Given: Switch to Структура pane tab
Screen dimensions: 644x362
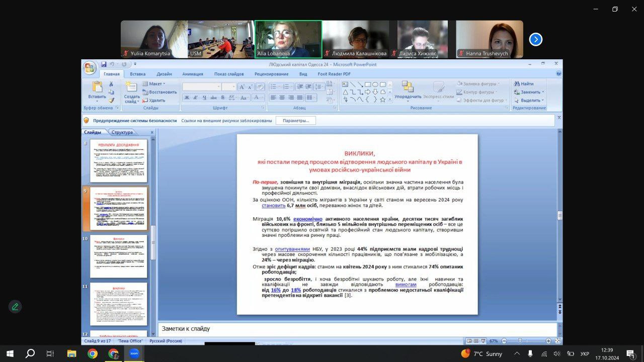Looking at the screenshot, I should (x=122, y=132).
